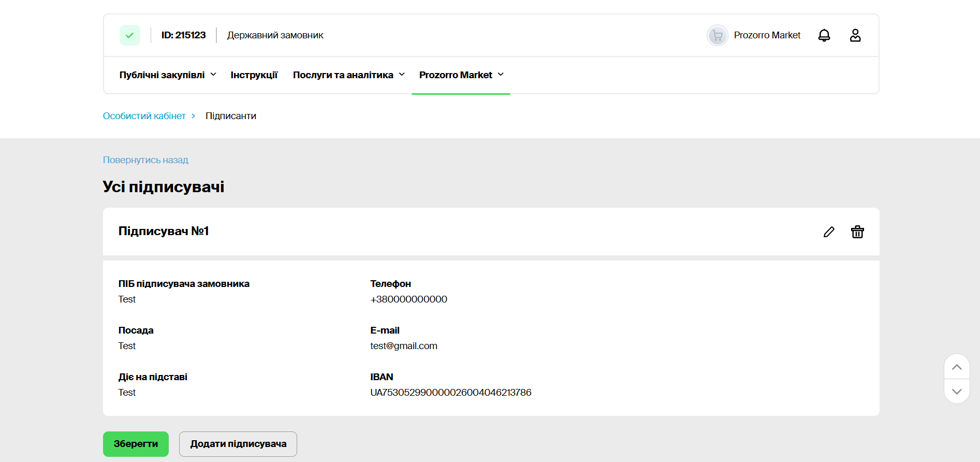The image size is (980, 462).
Task: Expand Послуги та аналітика dropdown
Action: [x=348, y=75]
